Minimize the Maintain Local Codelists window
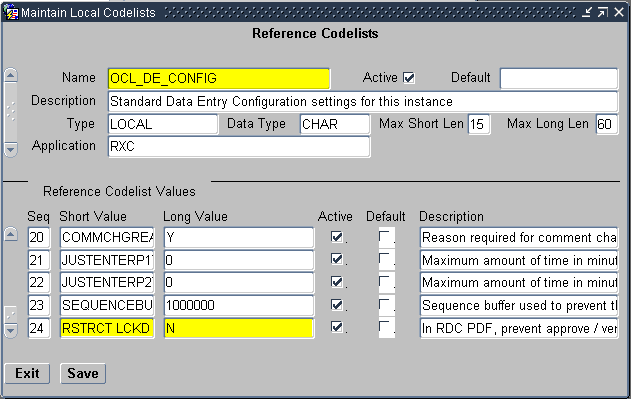631x399 pixels. 587,12
